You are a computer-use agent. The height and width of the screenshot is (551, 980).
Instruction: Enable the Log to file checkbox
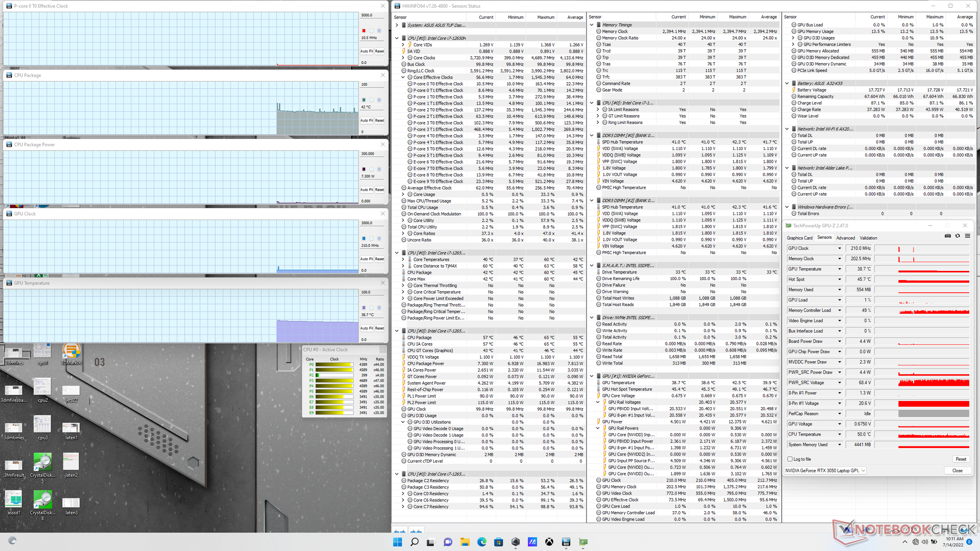(x=790, y=459)
